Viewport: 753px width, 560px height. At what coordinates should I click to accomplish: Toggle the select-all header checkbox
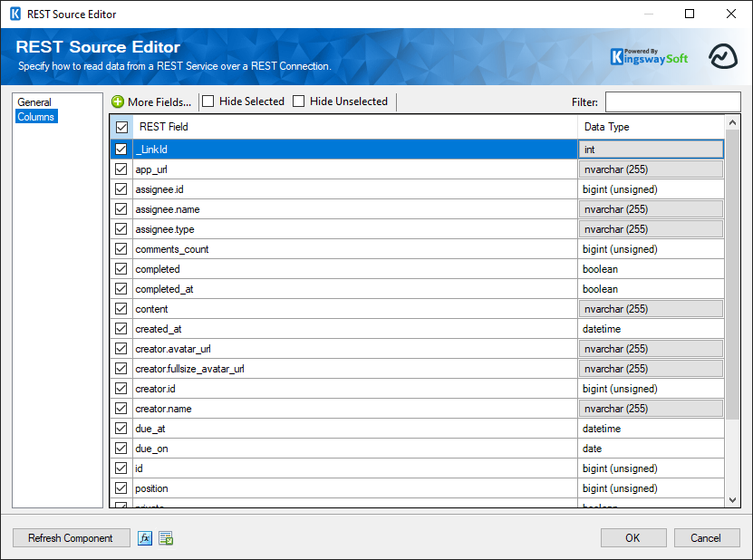tap(121, 127)
